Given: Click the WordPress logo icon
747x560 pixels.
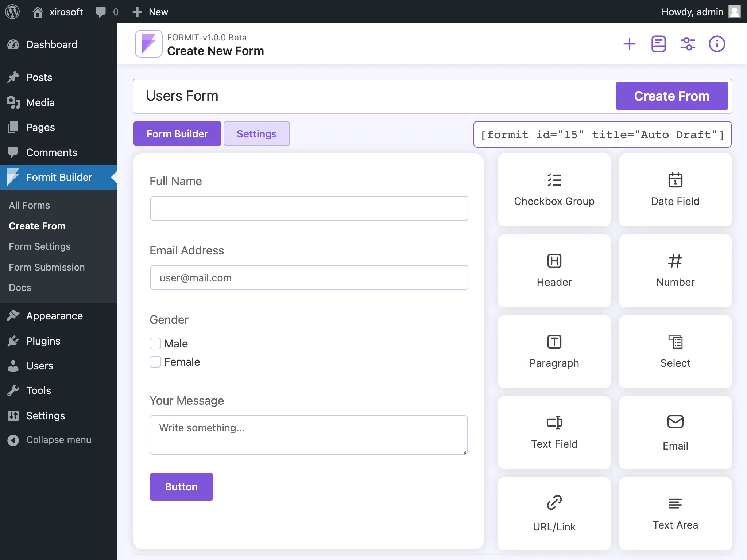Looking at the screenshot, I should 12,12.
